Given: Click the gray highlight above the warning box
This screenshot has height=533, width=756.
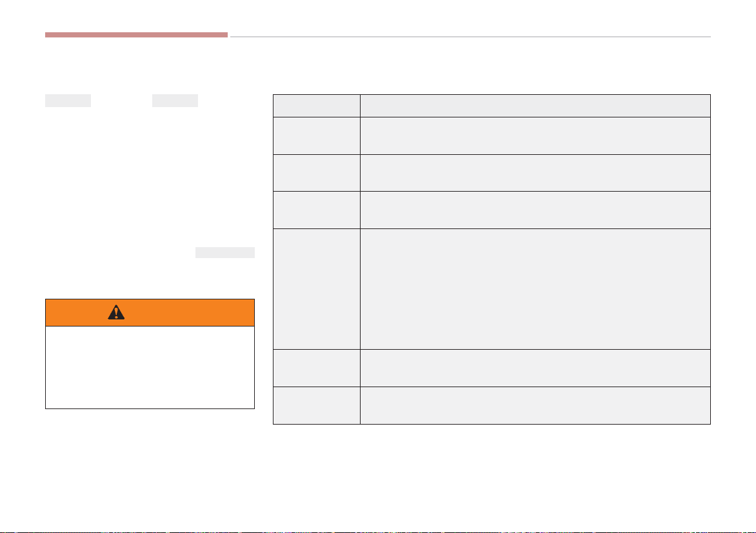Looking at the screenshot, I should pos(224,252).
